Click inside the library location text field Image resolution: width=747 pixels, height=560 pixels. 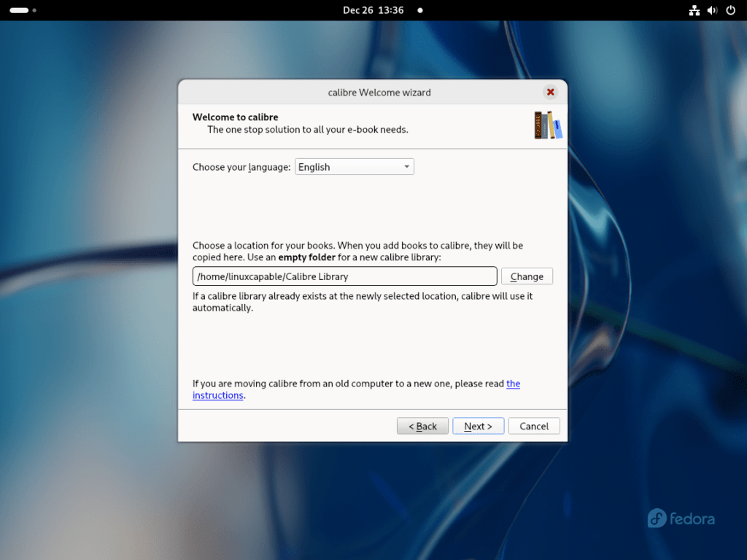[x=344, y=276]
